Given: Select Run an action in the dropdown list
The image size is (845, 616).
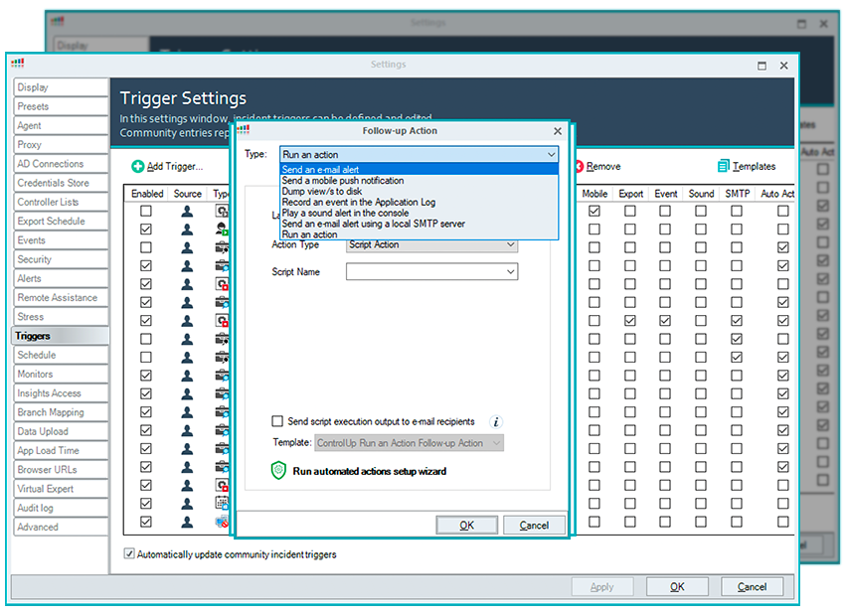Looking at the screenshot, I should [x=419, y=234].
